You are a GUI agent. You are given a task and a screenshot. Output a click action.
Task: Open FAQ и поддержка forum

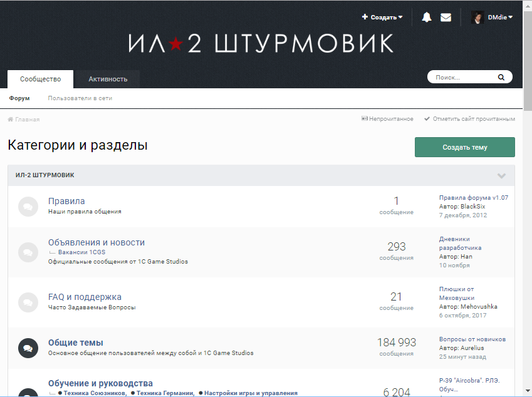point(85,297)
